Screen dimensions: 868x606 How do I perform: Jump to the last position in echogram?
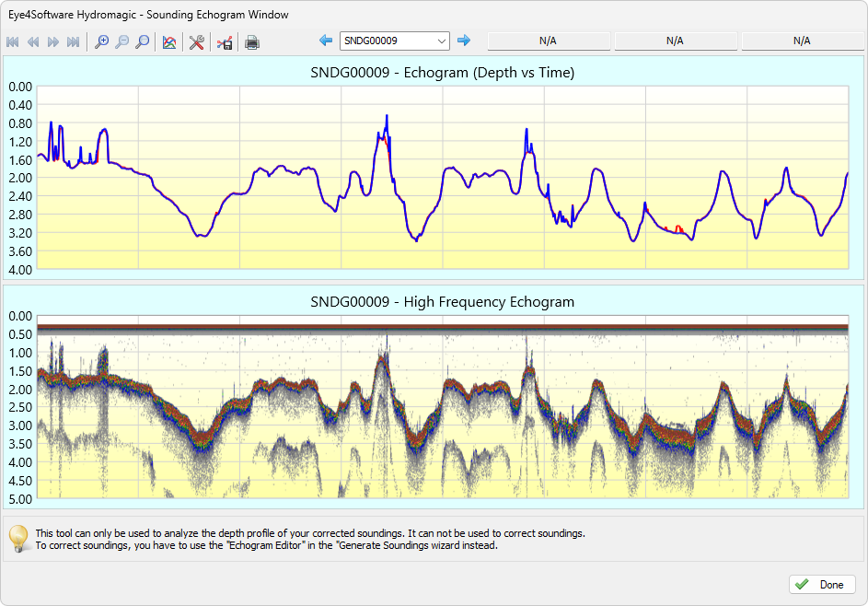pos(73,42)
